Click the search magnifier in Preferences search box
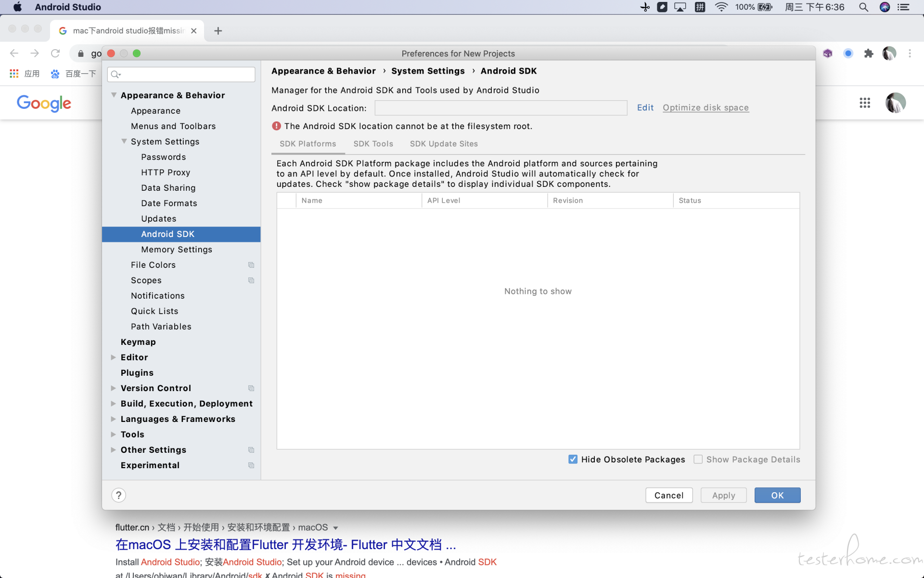This screenshot has width=924, height=578. tap(115, 74)
